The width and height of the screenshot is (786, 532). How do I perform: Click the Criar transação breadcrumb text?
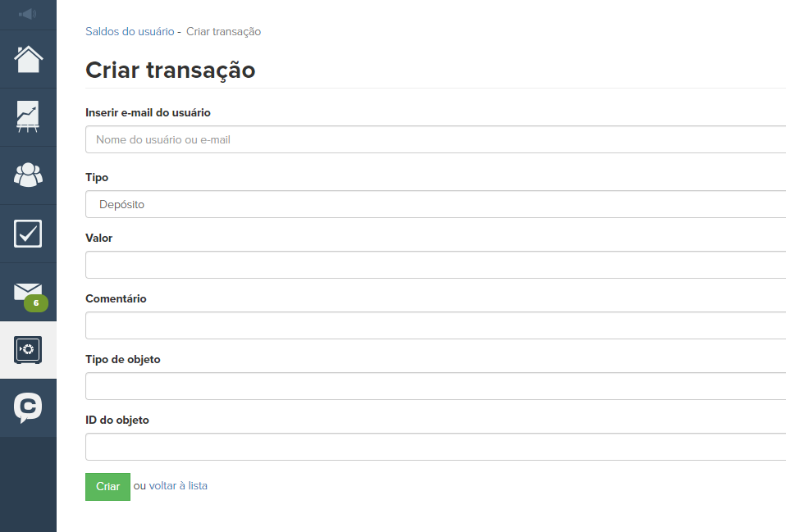point(223,31)
